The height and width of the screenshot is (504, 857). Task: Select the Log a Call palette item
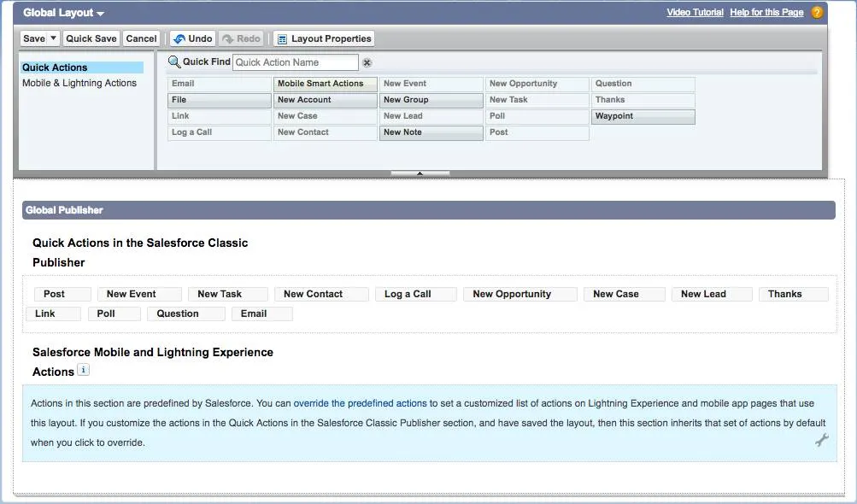tap(220, 132)
